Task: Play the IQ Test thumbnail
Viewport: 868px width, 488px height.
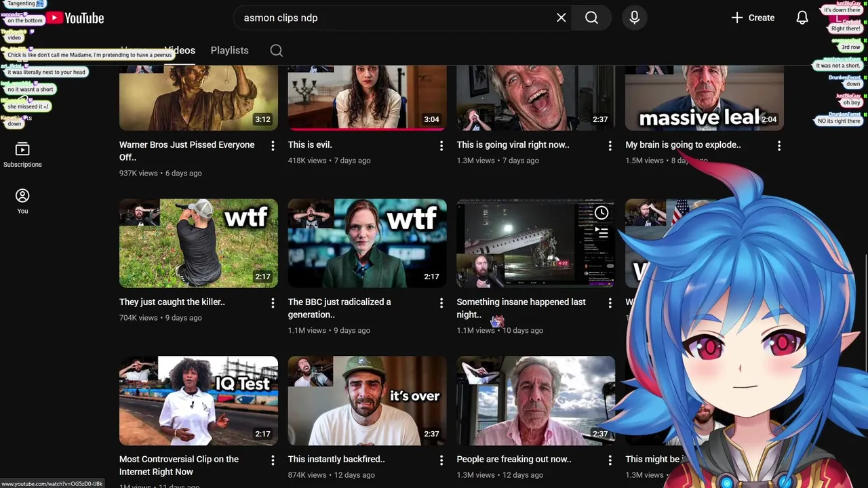Action: tap(199, 401)
